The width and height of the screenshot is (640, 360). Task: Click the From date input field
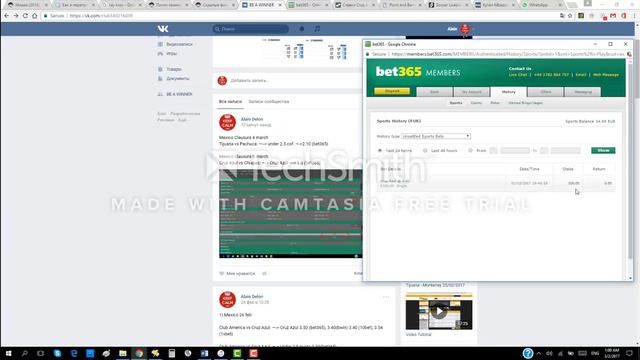[515, 151]
